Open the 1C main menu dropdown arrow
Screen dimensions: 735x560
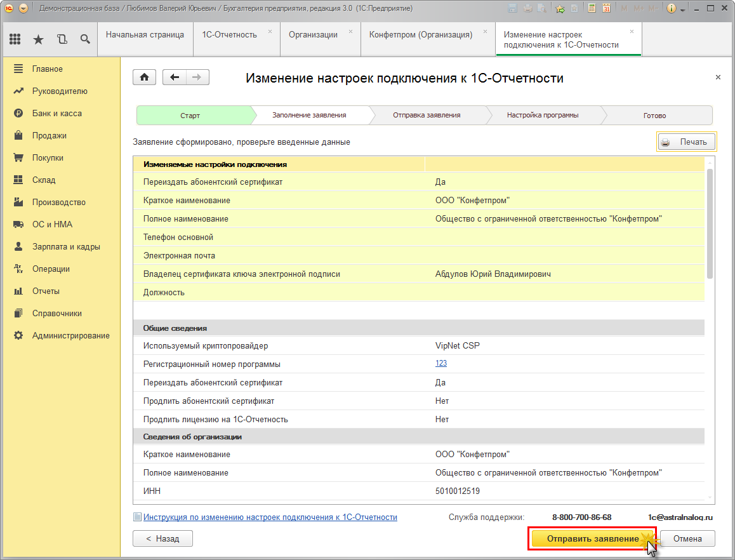[23, 9]
